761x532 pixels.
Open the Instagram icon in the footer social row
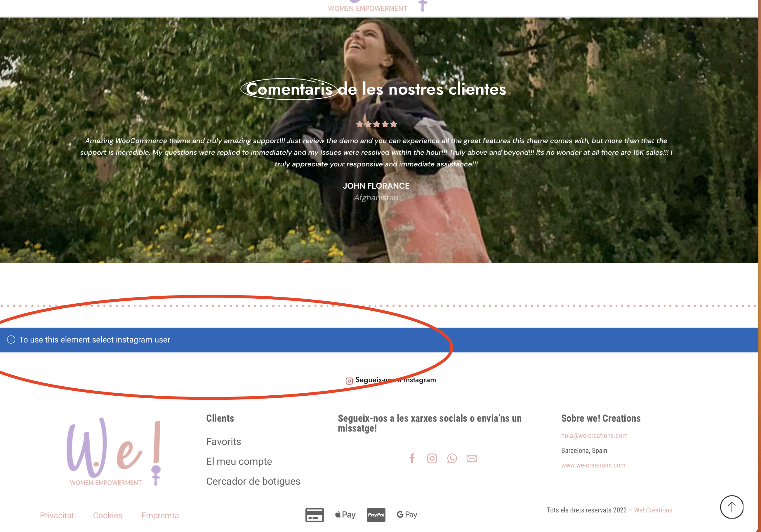(x=432, y=458)
